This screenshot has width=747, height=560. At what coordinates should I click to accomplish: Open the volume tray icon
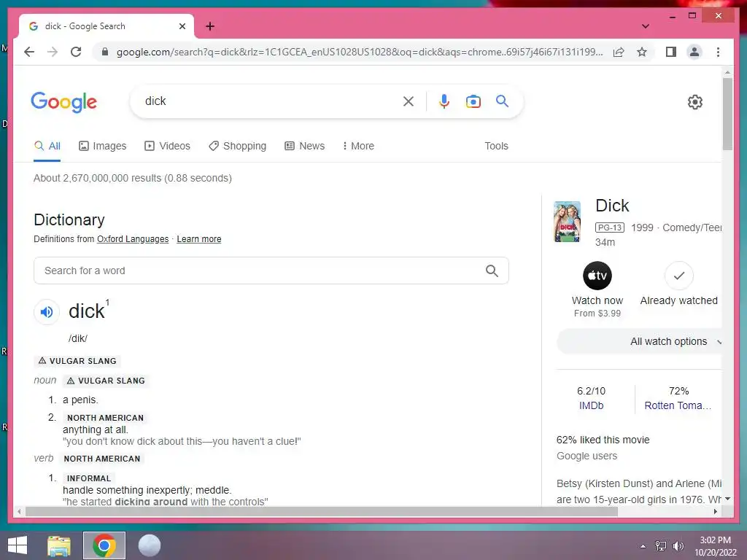(x=678, y=546)
